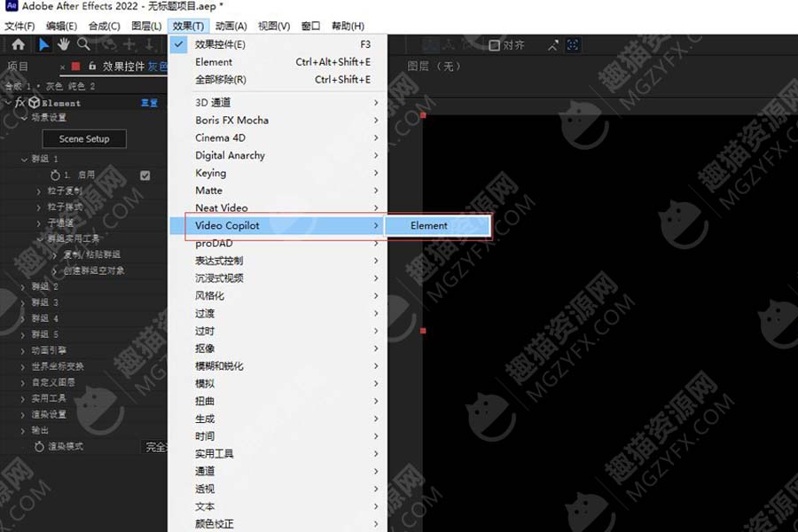798x532 pixels.
Task: Collapse the 场景设置 section
Action: pos(24,118)
